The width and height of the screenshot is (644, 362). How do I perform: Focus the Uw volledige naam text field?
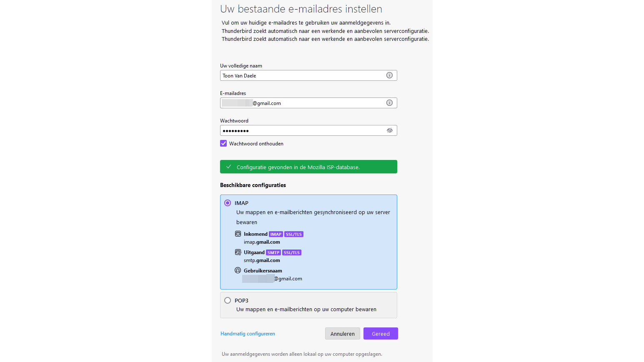point(302,75)
